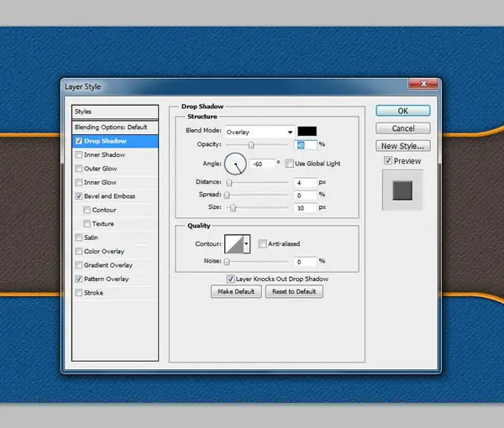Click the New Style... button
This screenshot has height=428, width=504.
pos(402,146)
